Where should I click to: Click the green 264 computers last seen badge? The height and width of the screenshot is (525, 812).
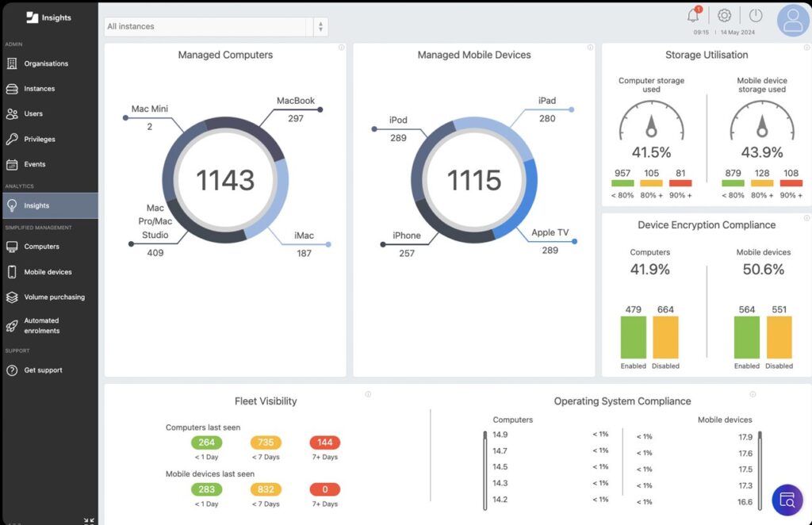coord(206,443)
